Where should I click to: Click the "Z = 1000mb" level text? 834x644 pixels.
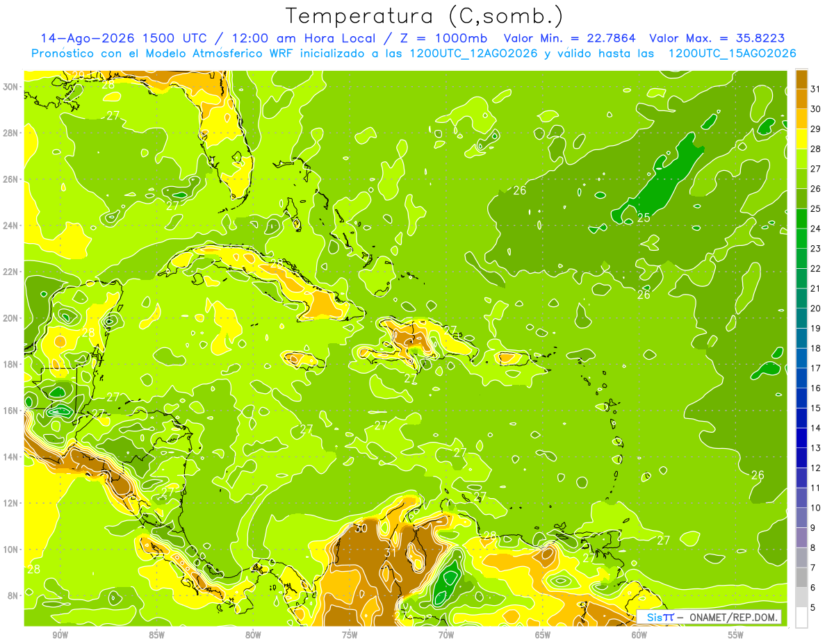tap(445, 38)
